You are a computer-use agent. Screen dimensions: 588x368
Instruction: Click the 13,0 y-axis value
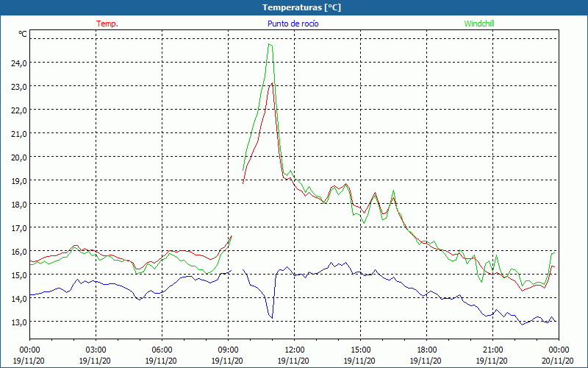pos(19,322)
